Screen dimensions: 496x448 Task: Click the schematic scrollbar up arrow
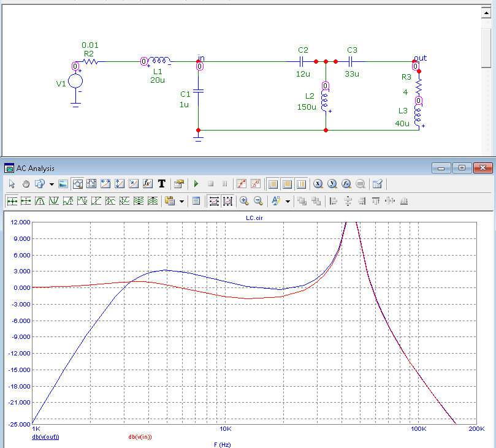(486, 13)
